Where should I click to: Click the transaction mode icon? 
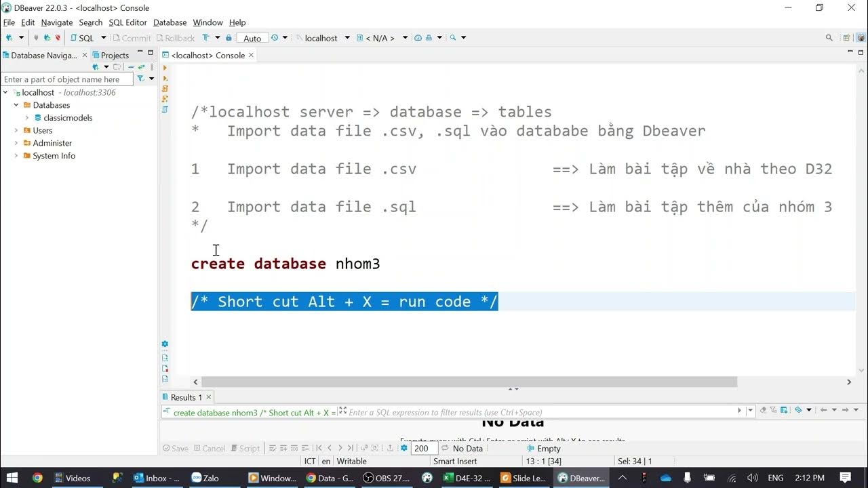pyautogui.click(x=206, y=38)
